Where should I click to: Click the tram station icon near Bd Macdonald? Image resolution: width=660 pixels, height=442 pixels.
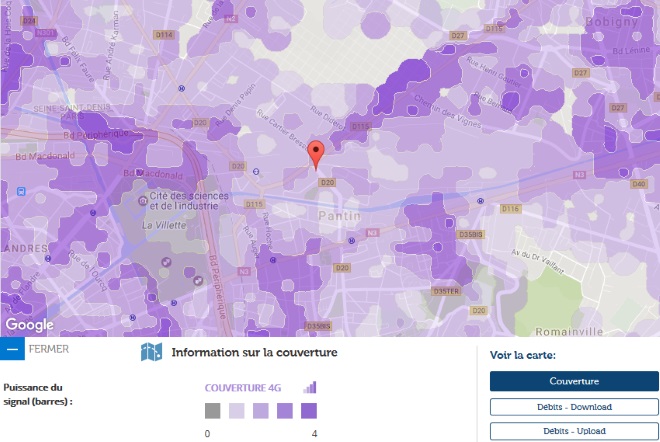[x=21, y=192]
